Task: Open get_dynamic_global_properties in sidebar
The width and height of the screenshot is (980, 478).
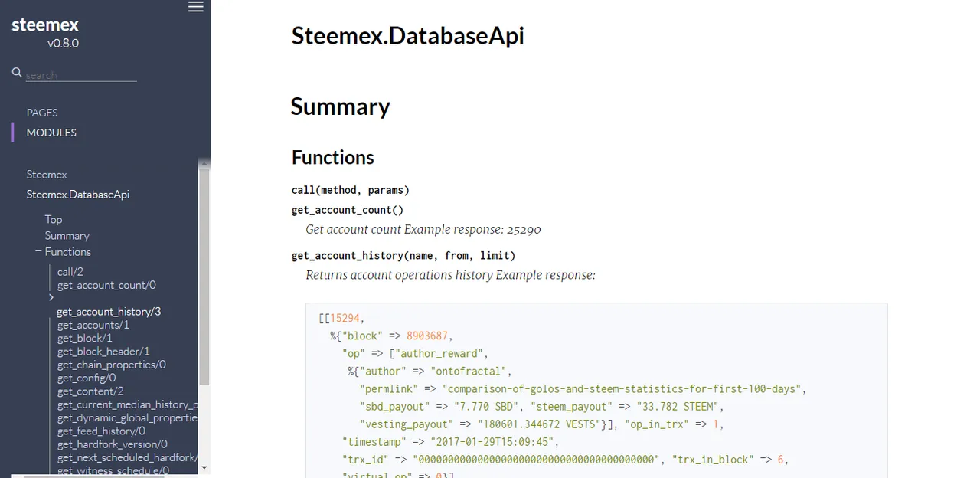Action: click(128, 417)
